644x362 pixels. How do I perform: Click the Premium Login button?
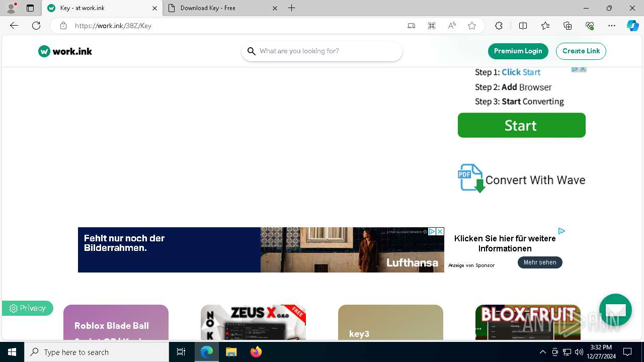coord(518,51)
